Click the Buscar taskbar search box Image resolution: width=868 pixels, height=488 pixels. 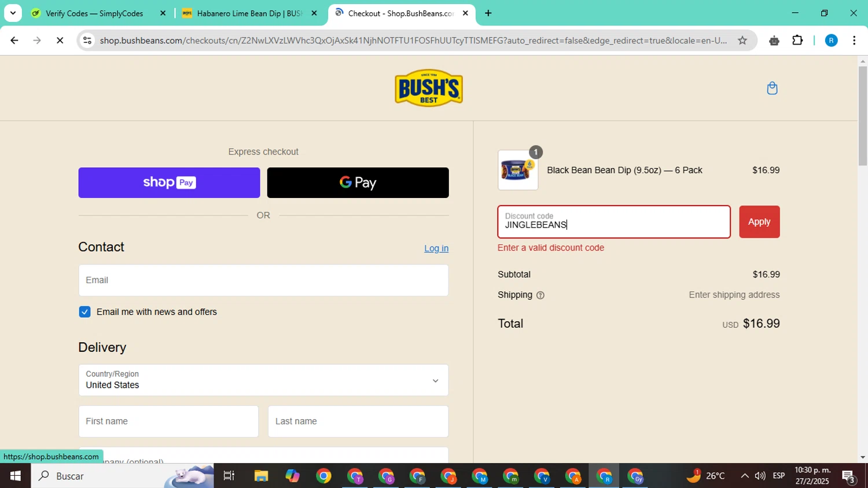(x=122, y=476)
